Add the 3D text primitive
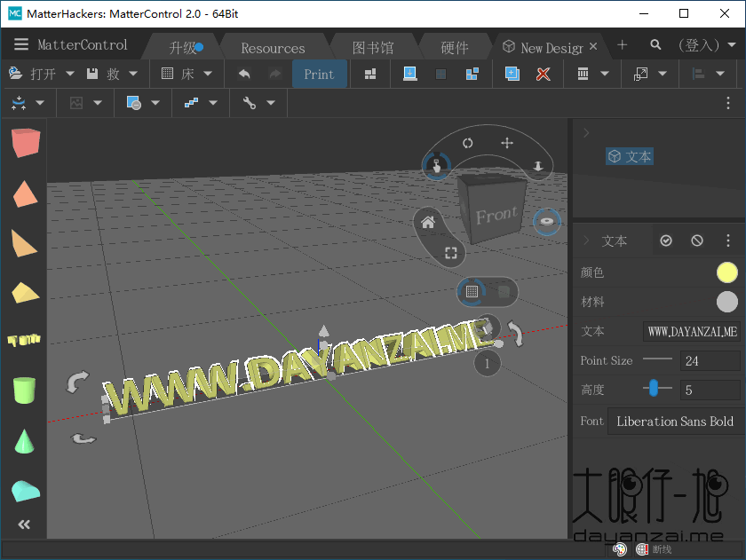Screen dimensions: 746x560 click(24, 340)
